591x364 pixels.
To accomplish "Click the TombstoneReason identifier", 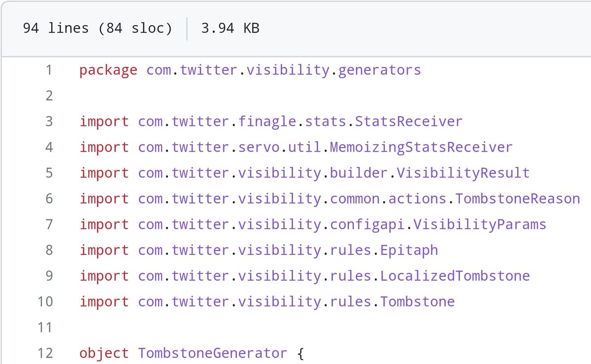I will [517, 199].
